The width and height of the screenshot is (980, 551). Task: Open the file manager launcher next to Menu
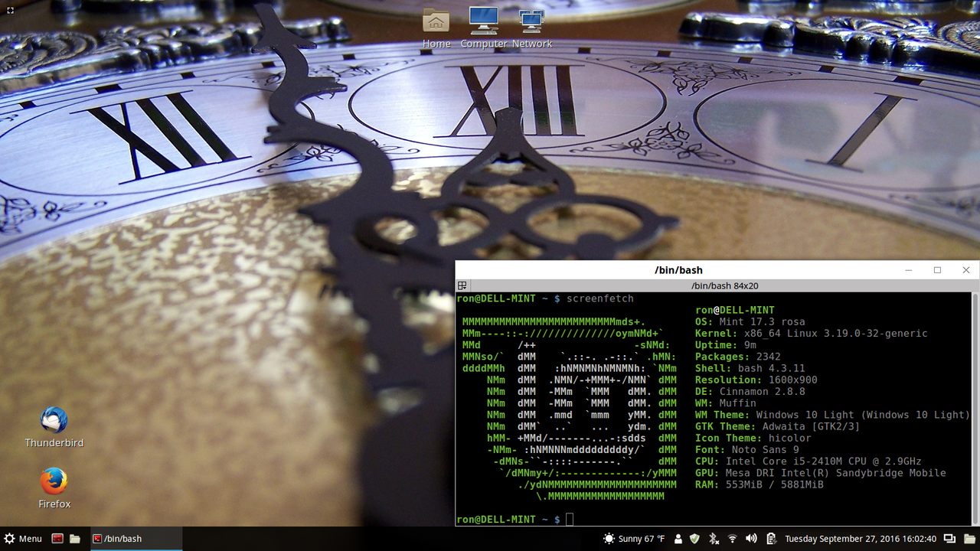pyautogui.click(x=75, y=539)
